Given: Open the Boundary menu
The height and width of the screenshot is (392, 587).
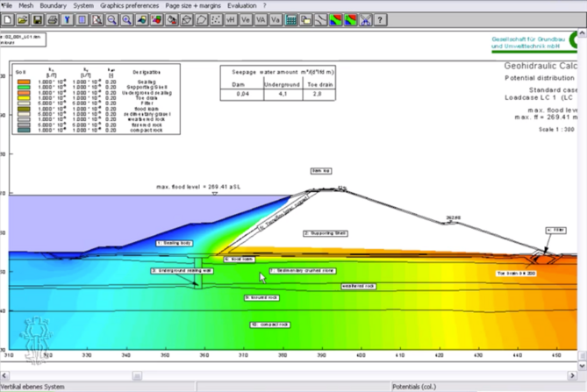Looking at the screenshot, I should pos(53,5).
